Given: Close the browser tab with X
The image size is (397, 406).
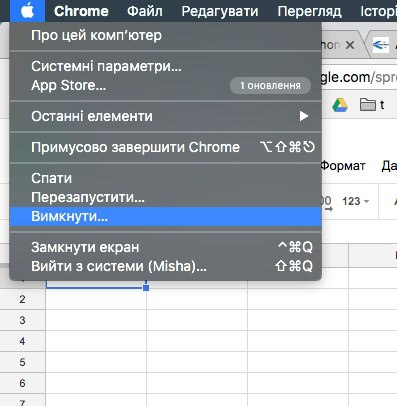Looking at the screenshot, I should (x=350, y=45).
